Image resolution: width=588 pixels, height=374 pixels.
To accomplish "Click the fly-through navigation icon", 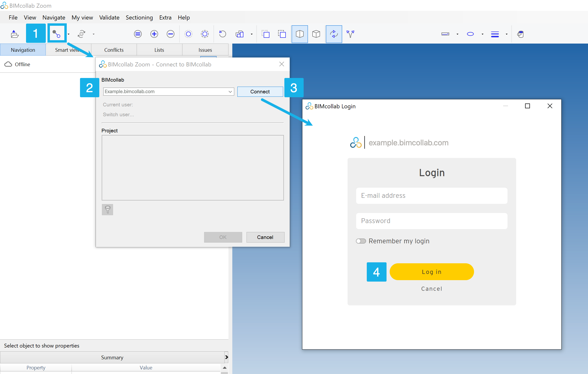I will point(350,34).
